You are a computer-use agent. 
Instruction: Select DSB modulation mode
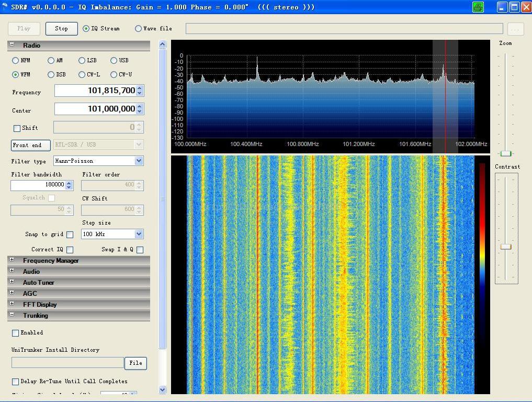pyautogui.click(x=51, y=74)
